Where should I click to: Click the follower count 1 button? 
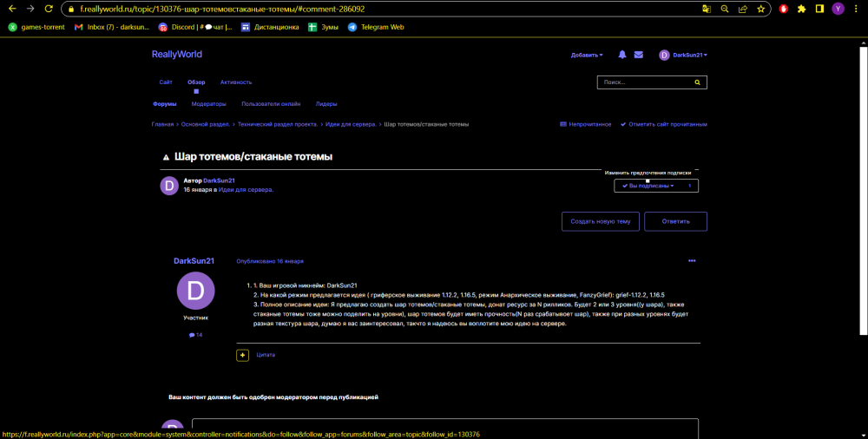pyautogui.click(x=690, y=186)
